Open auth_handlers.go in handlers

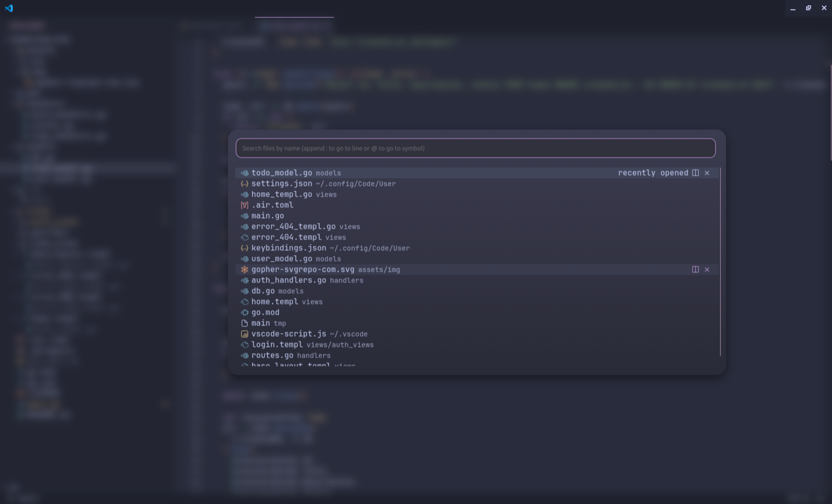[477, 280]
